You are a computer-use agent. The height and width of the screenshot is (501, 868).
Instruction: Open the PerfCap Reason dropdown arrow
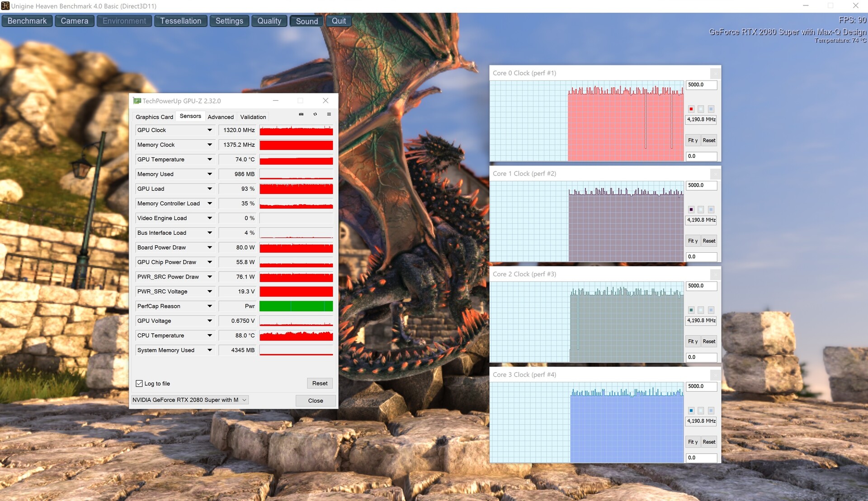210,306
